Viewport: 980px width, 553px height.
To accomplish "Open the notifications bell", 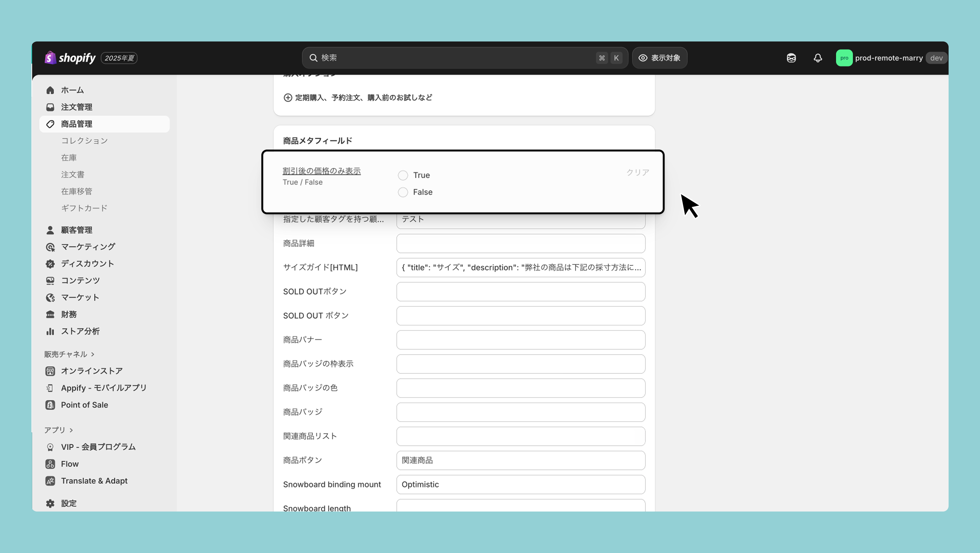I will tap(818, 58).
